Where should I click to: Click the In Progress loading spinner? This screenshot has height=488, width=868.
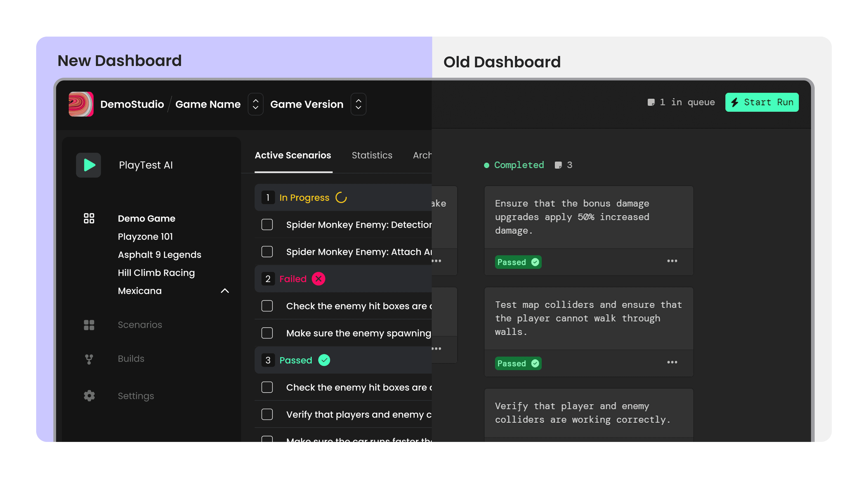[341, 197]
